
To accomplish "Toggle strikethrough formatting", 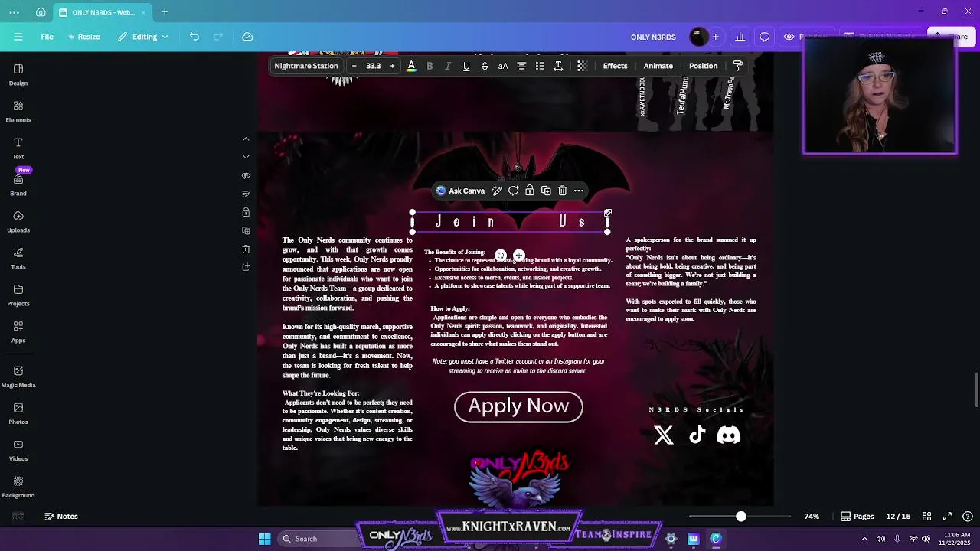I will point(485,66).
